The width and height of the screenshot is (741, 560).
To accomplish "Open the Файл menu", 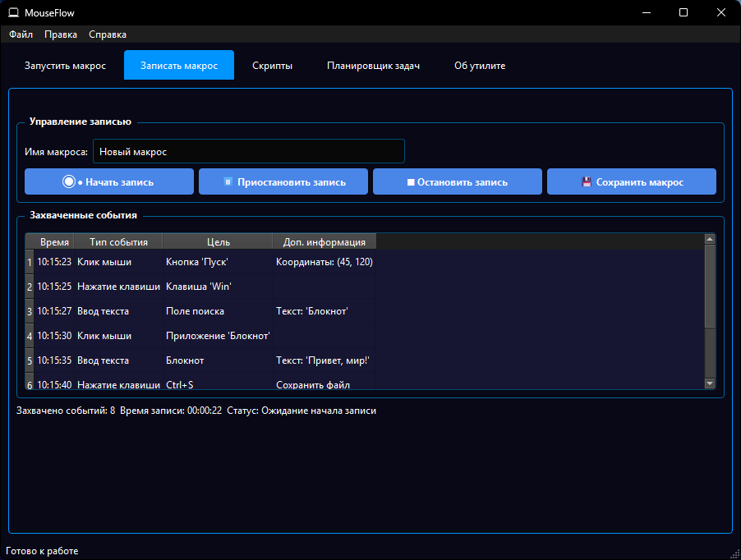I will [21, 34].
